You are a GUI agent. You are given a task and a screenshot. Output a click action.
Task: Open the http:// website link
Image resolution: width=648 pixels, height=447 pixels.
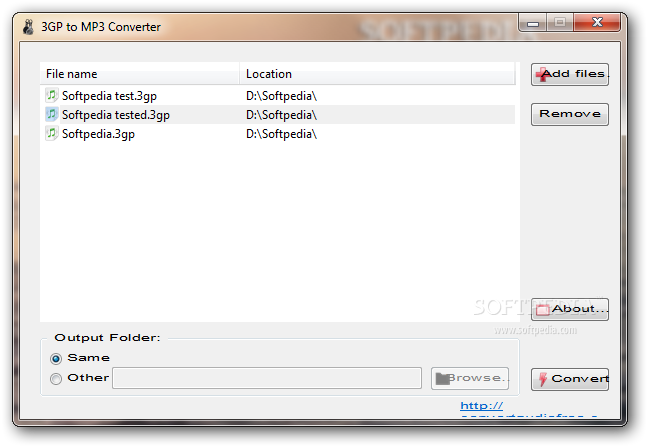click(481, 406)
